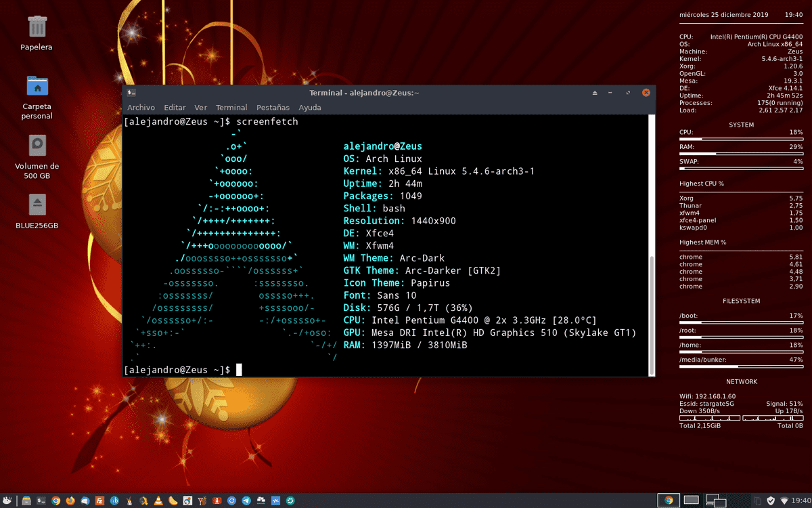Click the Conky /media/bunker filesystem bar

(741, 366)
